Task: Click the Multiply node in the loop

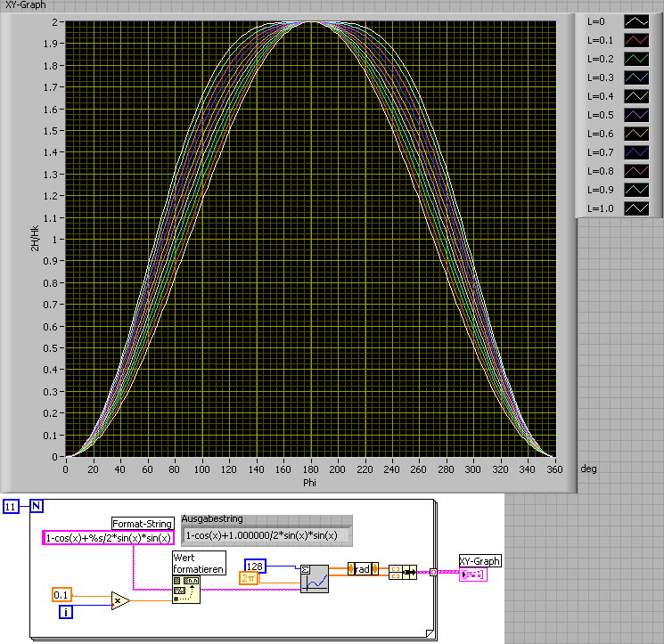Action: click(x=120, y=601)
